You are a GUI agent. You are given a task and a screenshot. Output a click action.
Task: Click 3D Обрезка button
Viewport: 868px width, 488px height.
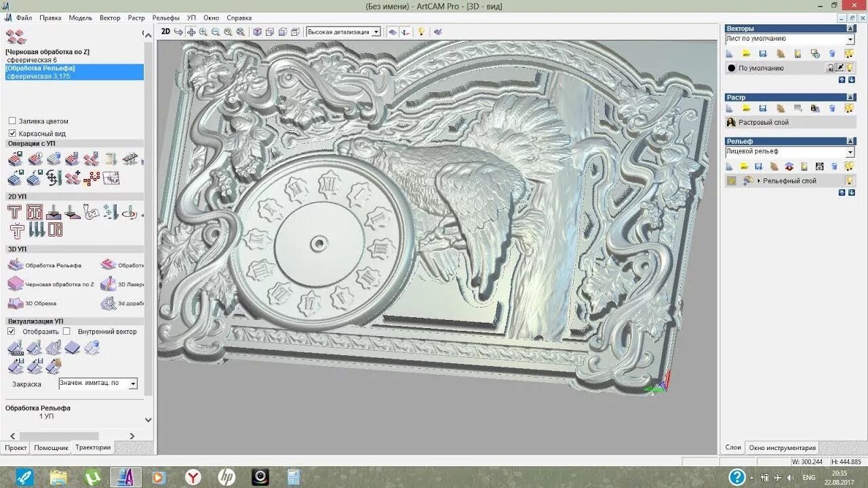[33, 303]
